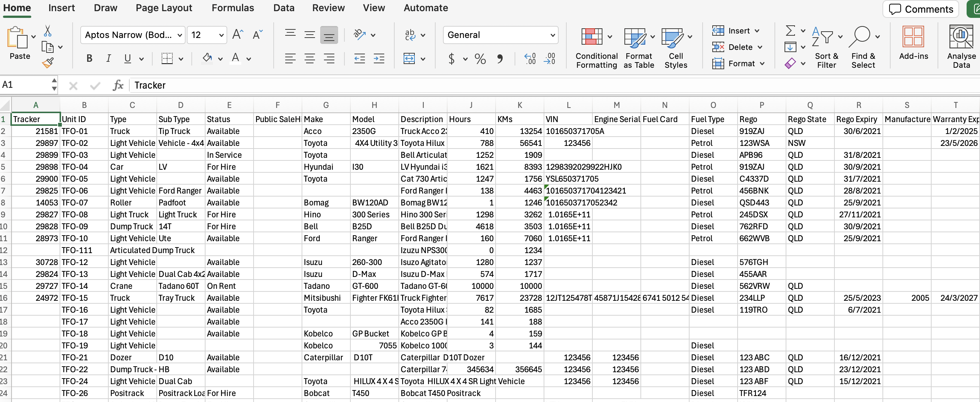Expand Cell Styles arrow

[690, 36]
